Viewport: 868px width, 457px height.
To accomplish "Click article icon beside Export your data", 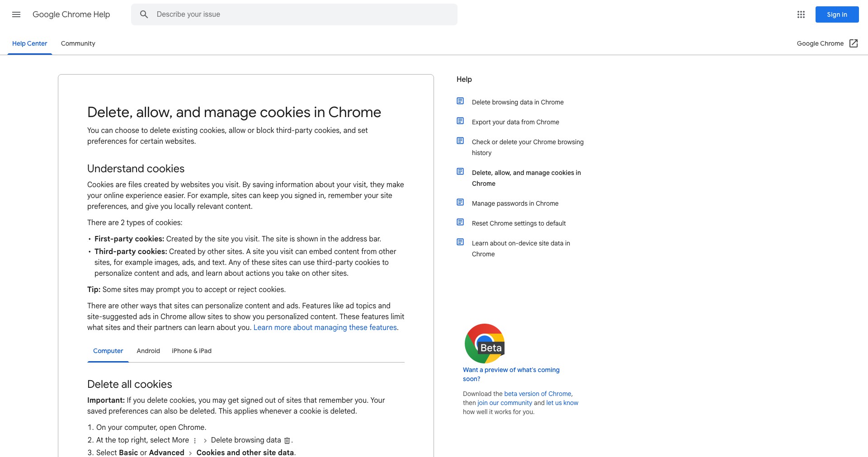I will pos(460,121).
